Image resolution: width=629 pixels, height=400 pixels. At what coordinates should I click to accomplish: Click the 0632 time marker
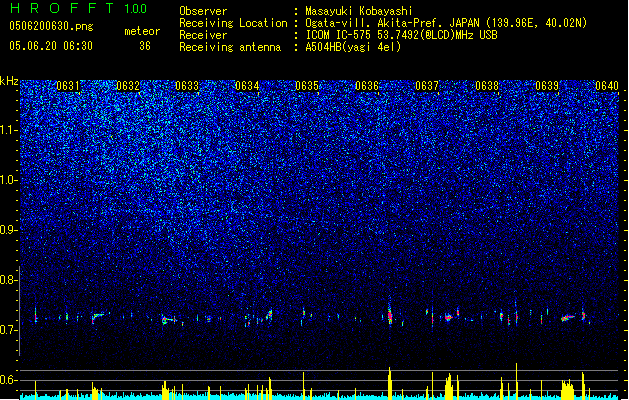click(x=128, y=86)
